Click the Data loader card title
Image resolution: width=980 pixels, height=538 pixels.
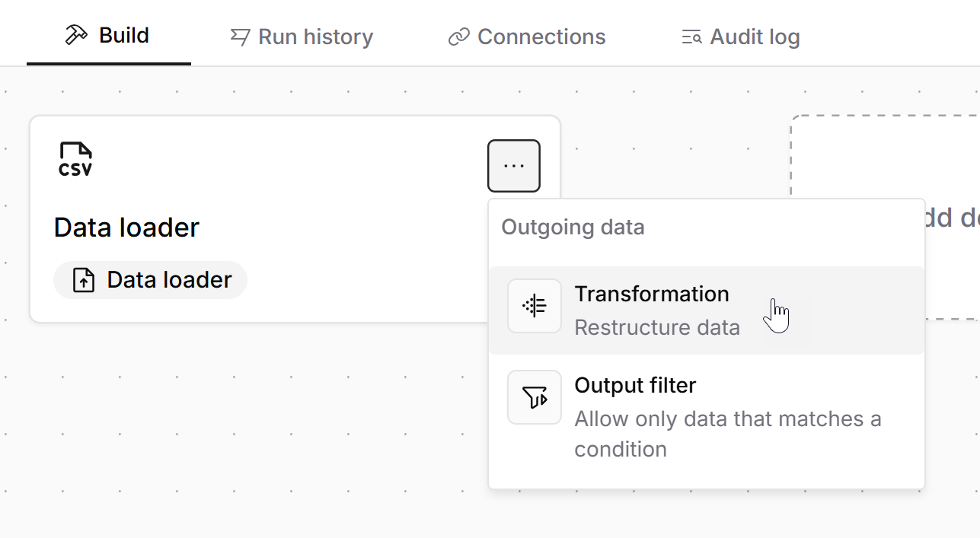(x=126, y=227)
